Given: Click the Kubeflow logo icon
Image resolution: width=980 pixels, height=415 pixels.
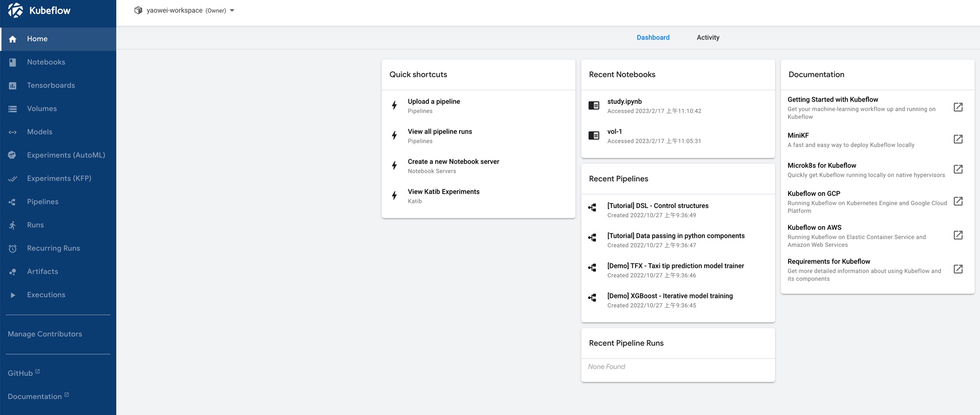Looking at the screenshot, I should coord(15,10).
